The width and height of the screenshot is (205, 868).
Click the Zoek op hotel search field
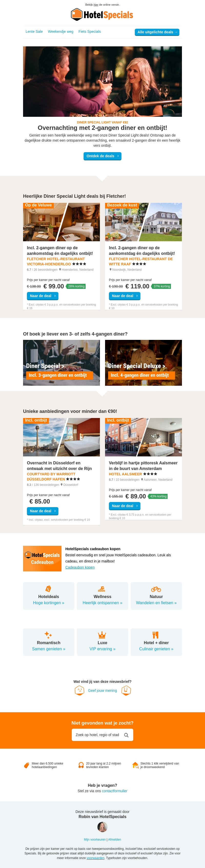point(102,735)
